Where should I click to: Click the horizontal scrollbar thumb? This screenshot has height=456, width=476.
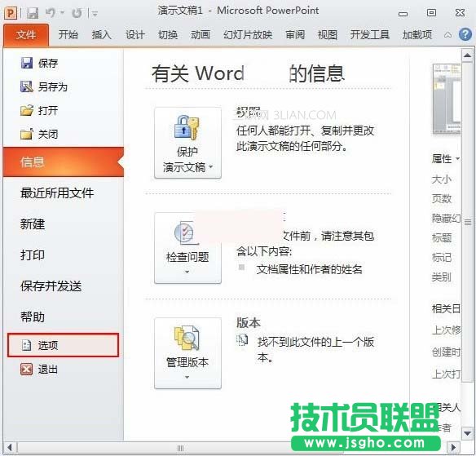pos(180,448)
